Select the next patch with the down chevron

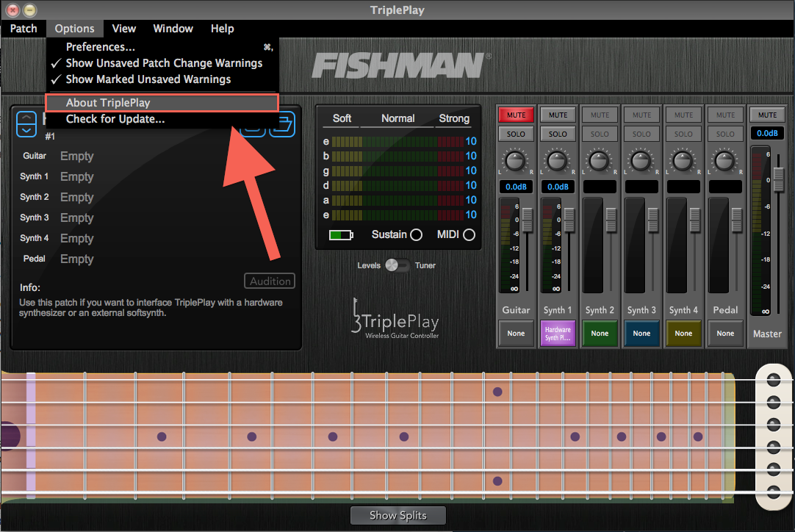pos(26,130)
